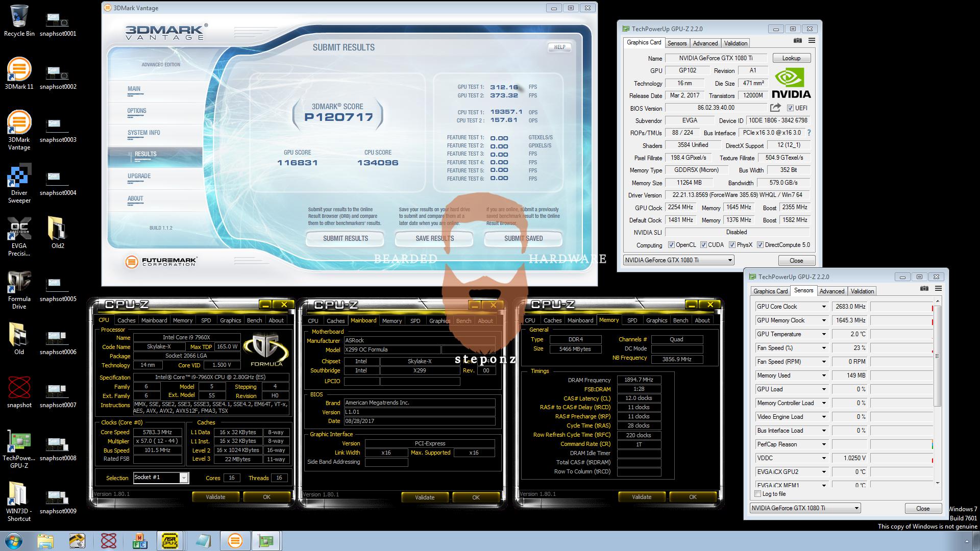
Task: Open the Old2 folder on the desktop
Action: tap(58, 233)
